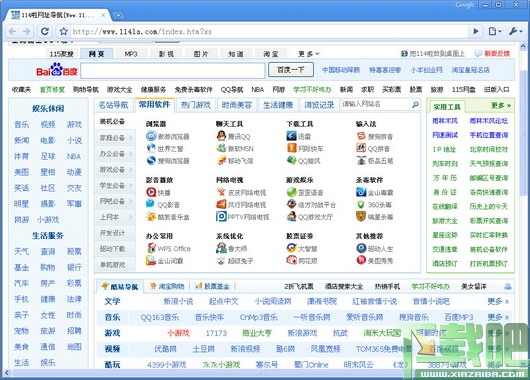
Task: Switch to the 浏览记录 tab
Action: pos(319,105)
